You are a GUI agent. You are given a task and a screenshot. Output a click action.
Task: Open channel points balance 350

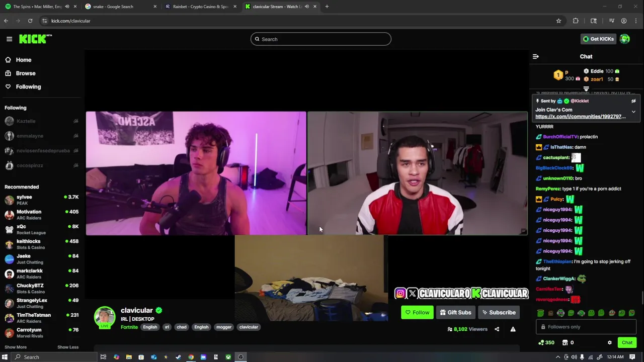(546, 343)
